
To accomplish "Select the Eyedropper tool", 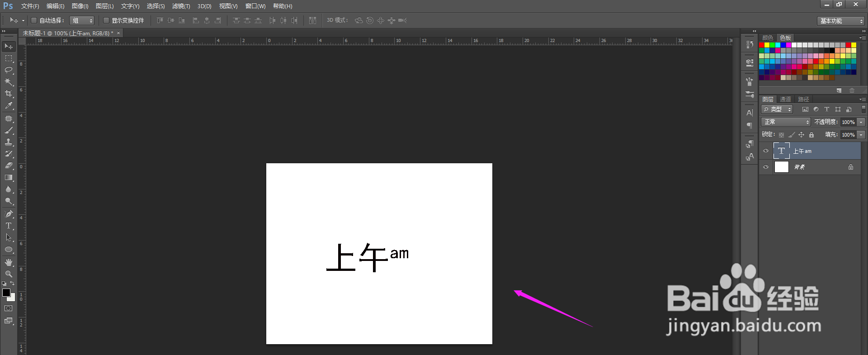I will pyautogui.click(x=9, y=105).
